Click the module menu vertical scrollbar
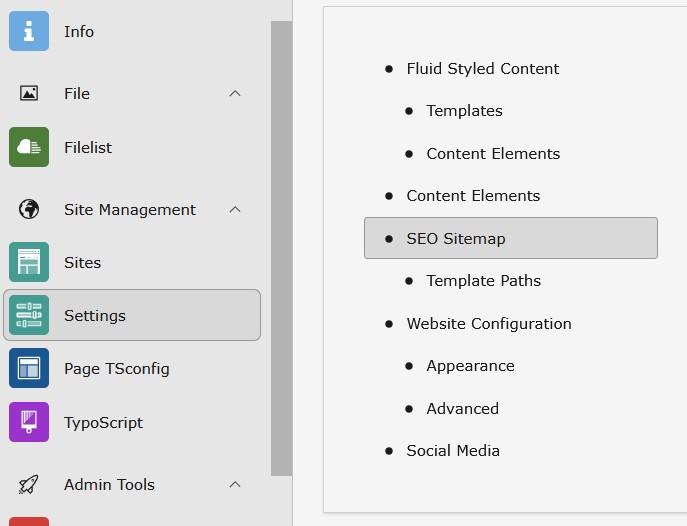The height and width of the screenshot is (526, 687). pyautogui.click(x=281, y=248)
